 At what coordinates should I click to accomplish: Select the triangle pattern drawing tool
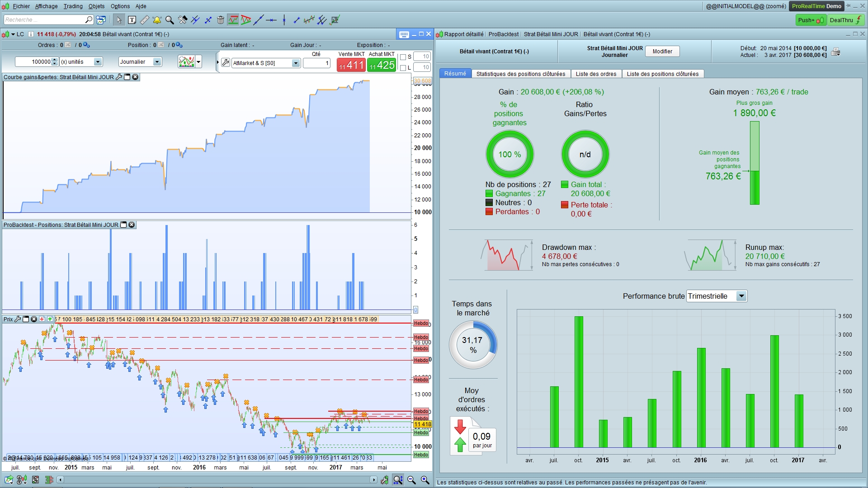(x=246, y=20)
